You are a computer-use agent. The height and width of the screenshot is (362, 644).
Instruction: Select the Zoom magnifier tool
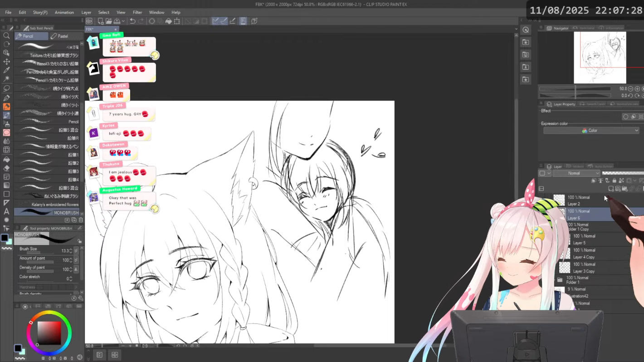tap(6, 35)
